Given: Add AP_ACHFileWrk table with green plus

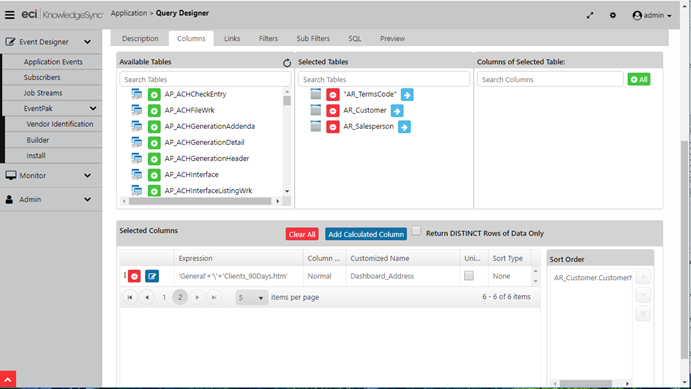Looking at the screenshot, I should tap(154, 111).
